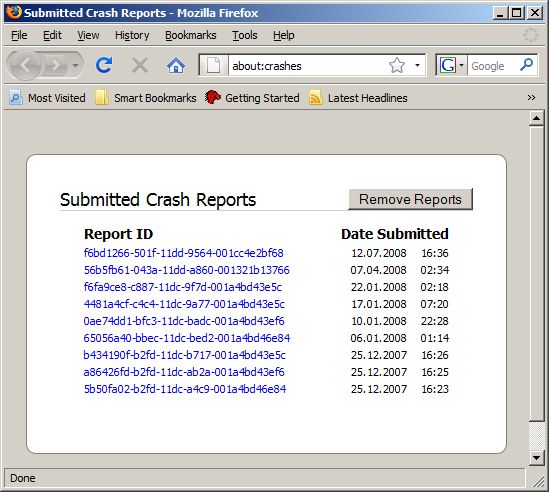Click the vertical scrollbar thumb

(536, 274)
